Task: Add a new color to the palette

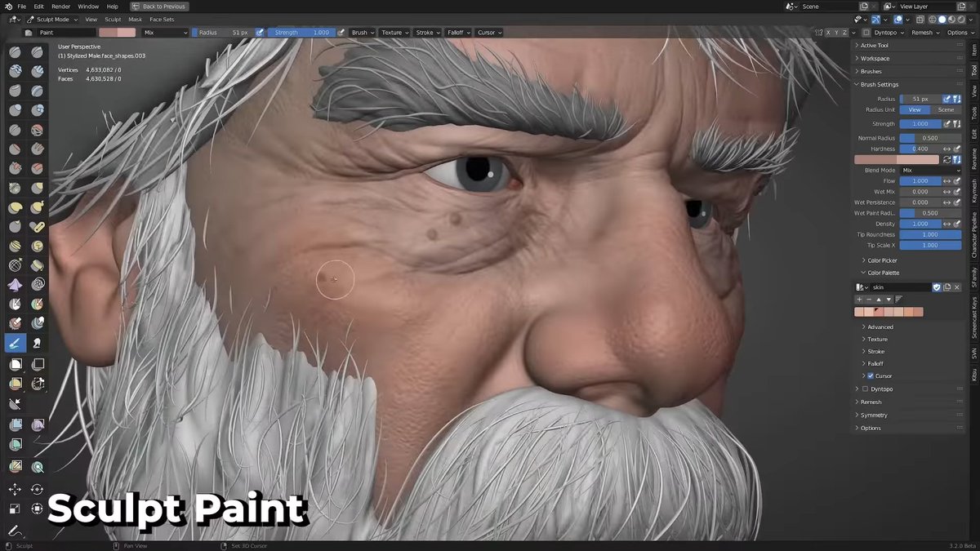Action: 859,300
